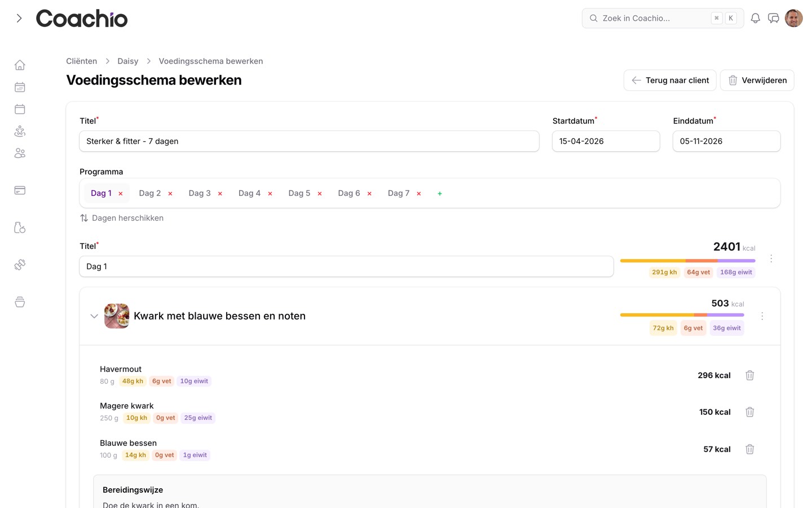Image resolution: width=812 pixels, height=508 pixels.
Task: Open the Einddatum date field
Action: (726, 141)
